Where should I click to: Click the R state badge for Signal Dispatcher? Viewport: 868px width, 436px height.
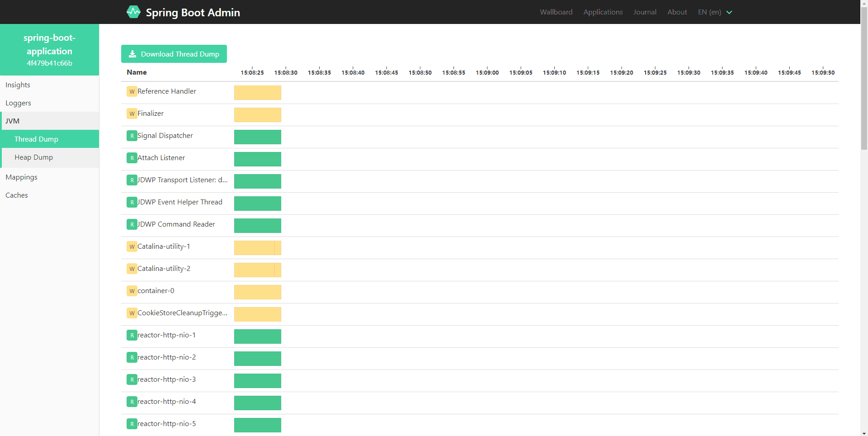[x=132, y=136]
